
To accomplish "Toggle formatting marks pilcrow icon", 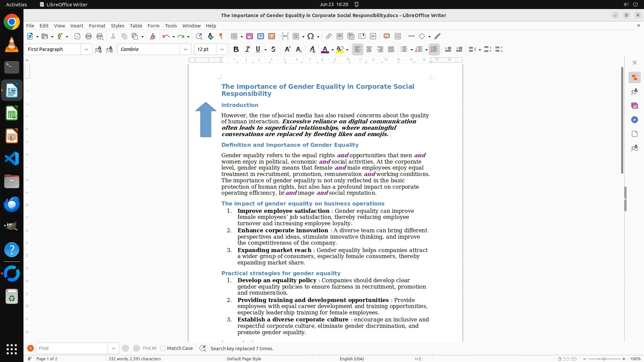I will point(221,36).
